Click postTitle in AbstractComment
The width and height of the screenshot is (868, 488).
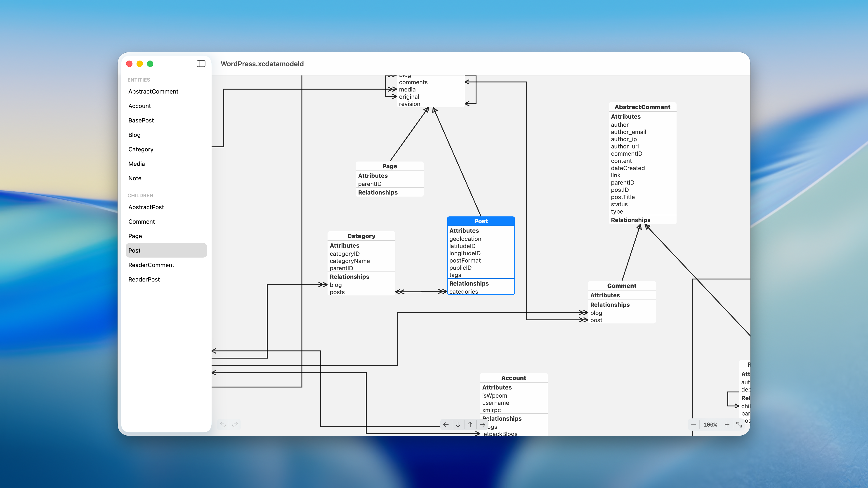pyautogui.click(x=623, y=197)
